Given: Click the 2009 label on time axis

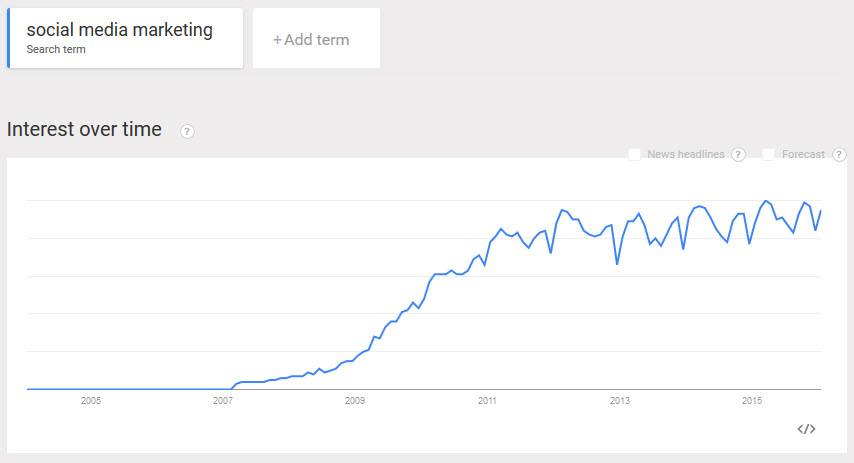Looking at the screenshot, I should [355, 400].
